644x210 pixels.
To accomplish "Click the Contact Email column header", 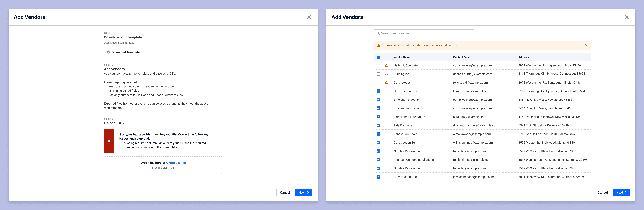I will [462, 57].
